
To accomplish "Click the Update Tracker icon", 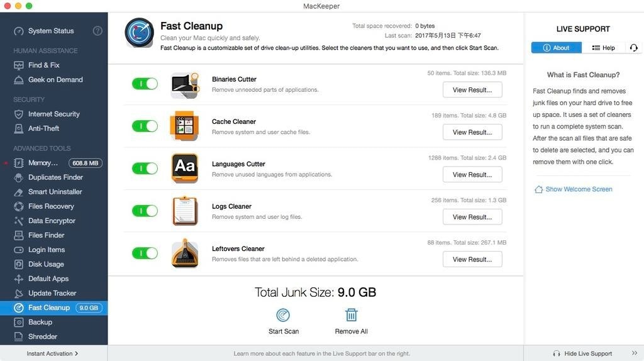I will 18,293.
